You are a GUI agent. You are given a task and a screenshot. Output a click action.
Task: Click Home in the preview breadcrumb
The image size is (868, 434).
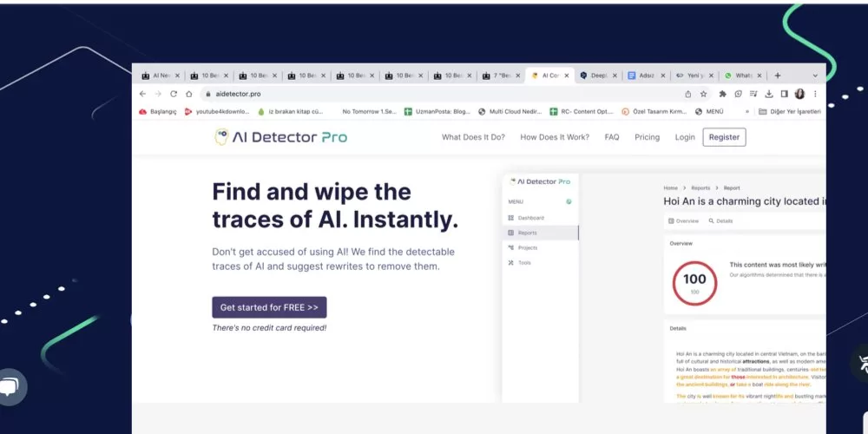[x=670, y=188]
